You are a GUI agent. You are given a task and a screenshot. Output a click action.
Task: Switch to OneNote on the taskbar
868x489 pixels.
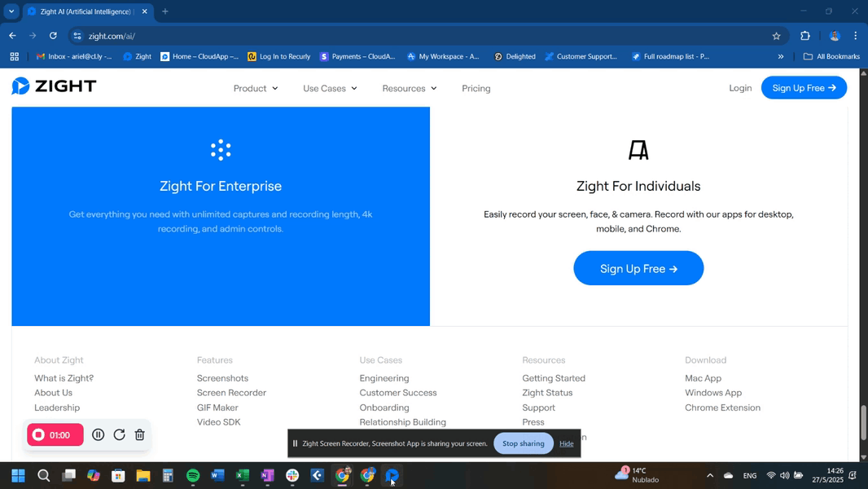(267, 475)
